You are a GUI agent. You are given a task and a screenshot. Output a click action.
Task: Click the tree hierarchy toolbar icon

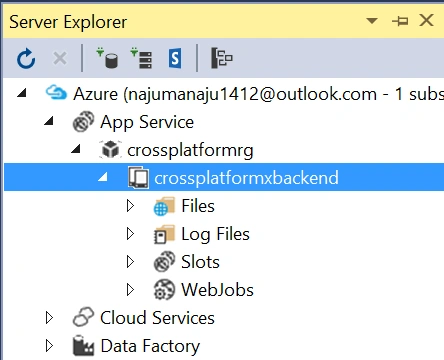coord(222,58)
